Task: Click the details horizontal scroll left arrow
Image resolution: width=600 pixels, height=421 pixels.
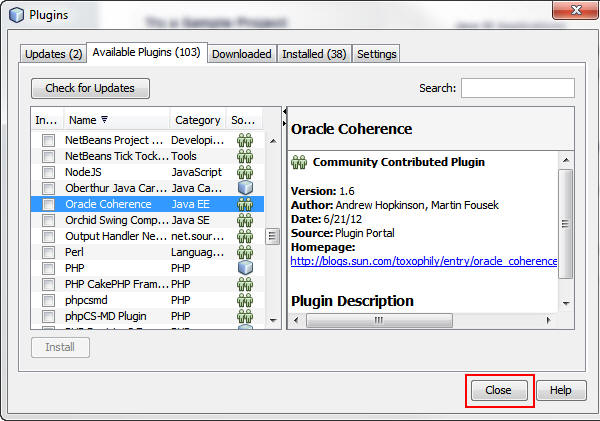Action: [x=296, y=320]
